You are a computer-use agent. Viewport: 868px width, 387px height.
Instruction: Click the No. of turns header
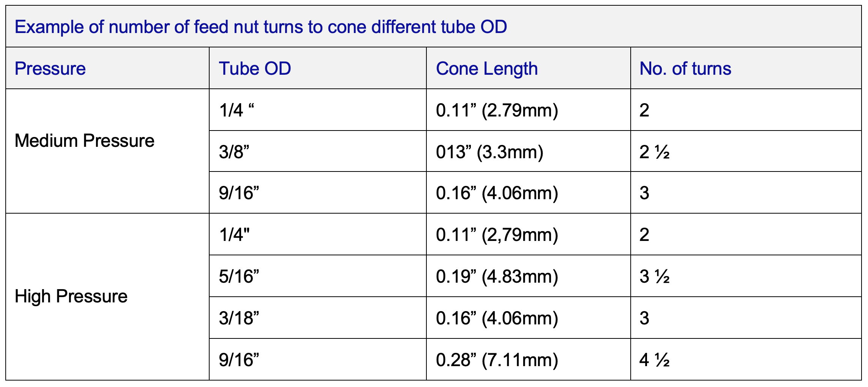click(685, 69)
